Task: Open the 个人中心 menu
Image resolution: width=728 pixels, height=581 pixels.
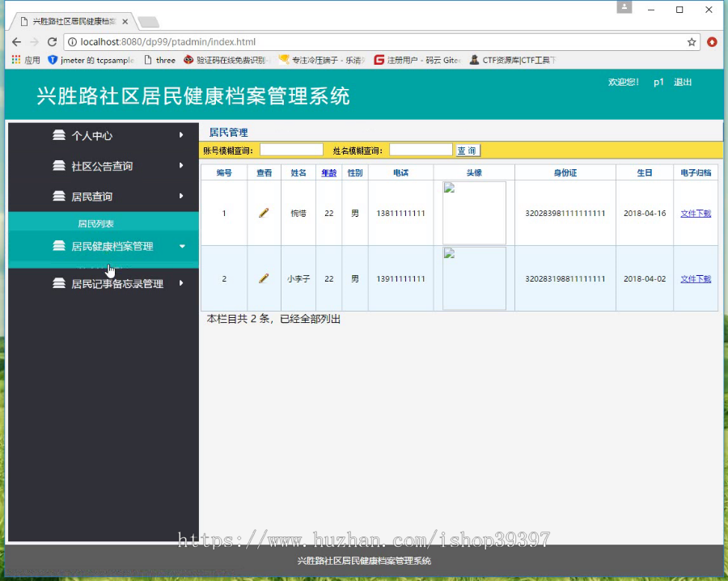Action: point(104,135)
